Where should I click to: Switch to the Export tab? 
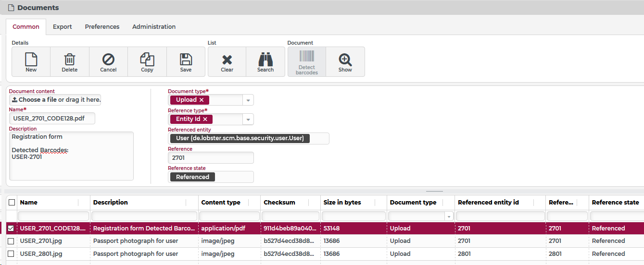(63, 27)
